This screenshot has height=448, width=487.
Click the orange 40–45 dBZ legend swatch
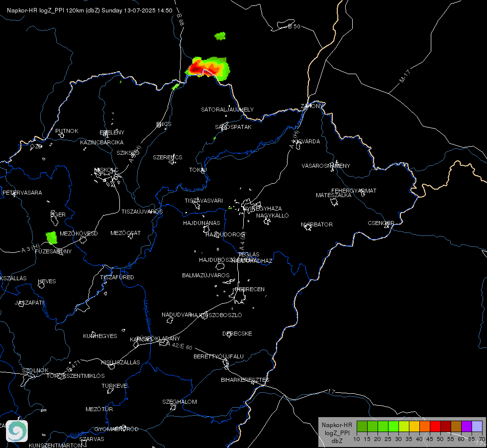click(425, 426)
